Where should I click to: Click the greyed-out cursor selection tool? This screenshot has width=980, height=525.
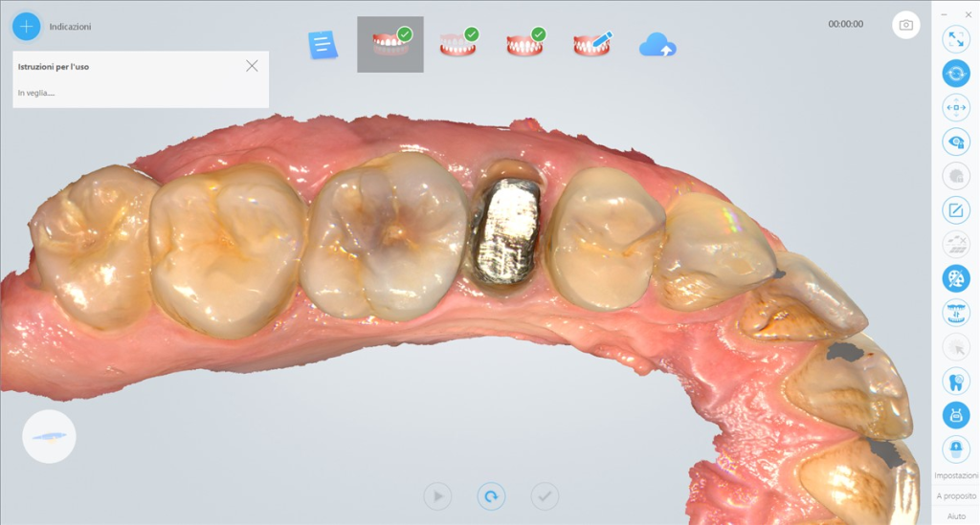pos(956,347)
